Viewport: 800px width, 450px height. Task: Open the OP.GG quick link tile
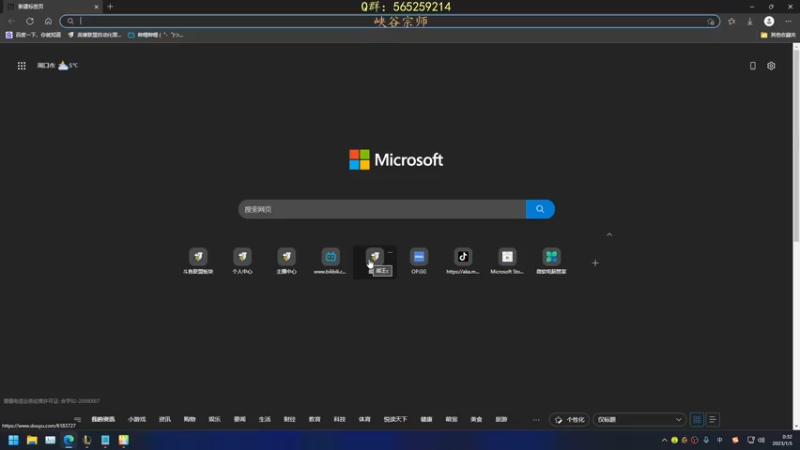[419, 261]
